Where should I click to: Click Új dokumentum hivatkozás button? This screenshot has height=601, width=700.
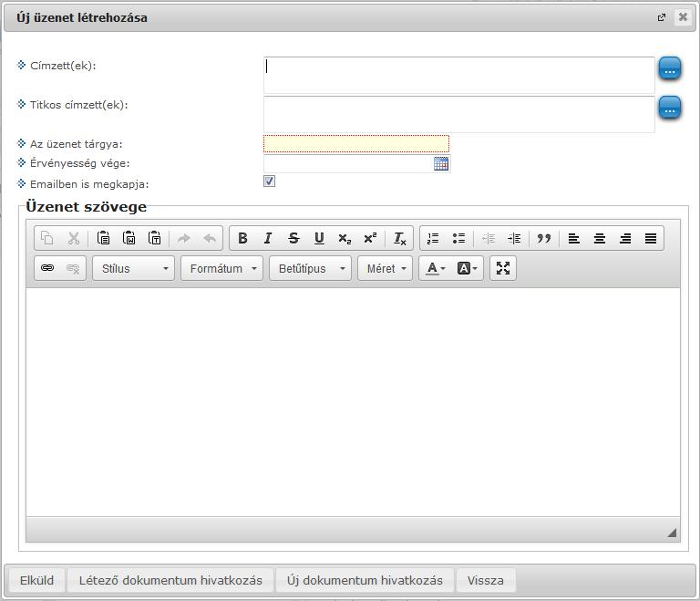[365, 580]
